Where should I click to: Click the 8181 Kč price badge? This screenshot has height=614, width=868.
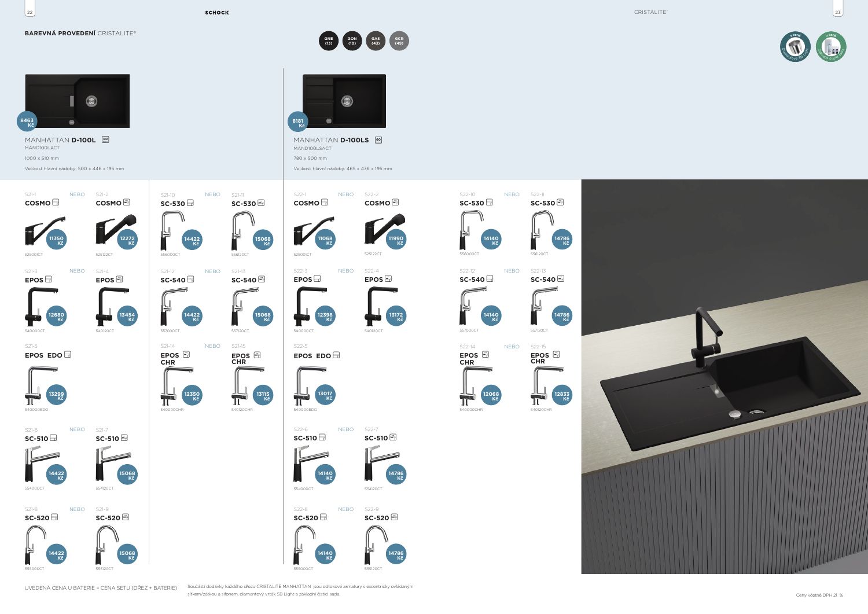pos(298,123)
